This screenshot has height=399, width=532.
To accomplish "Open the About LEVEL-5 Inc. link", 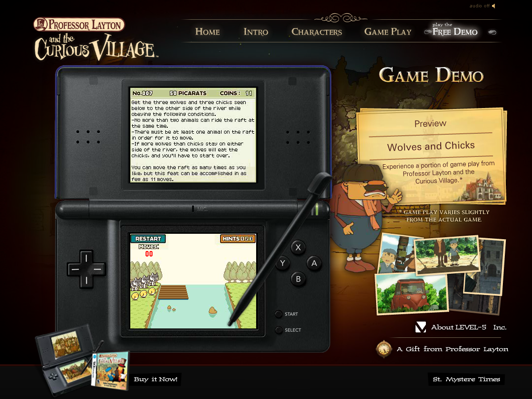I will pyautogui.click(x=468, y=327).
